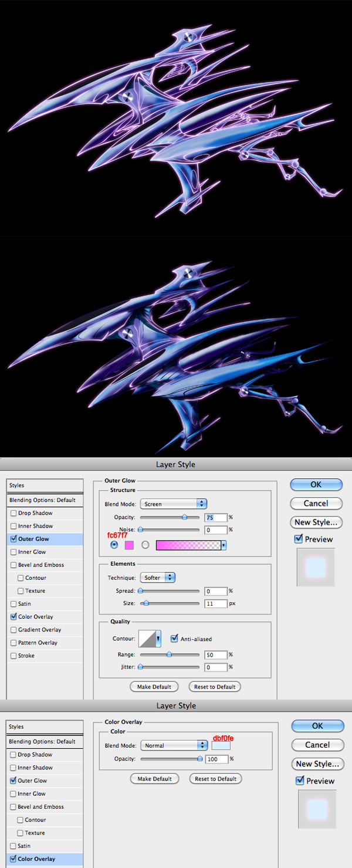352x868 pixels.
Task: Open the Screen blend mode dropdown
Action: coord(174,504)
